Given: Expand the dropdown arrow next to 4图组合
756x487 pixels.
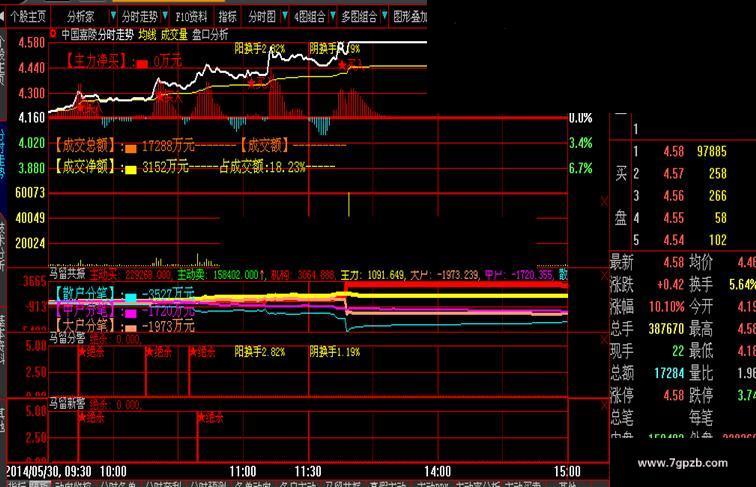Looking at the screenshot, I should click(333, 16).
